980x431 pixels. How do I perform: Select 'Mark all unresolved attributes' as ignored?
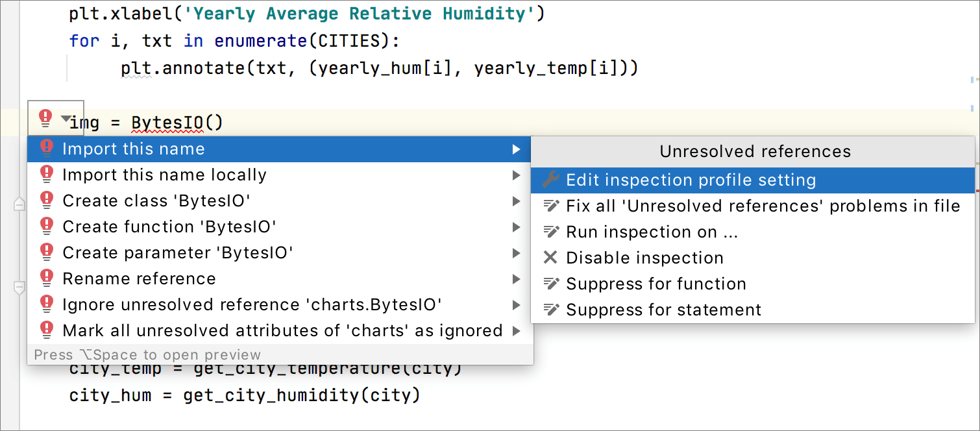tap(282, 331)
